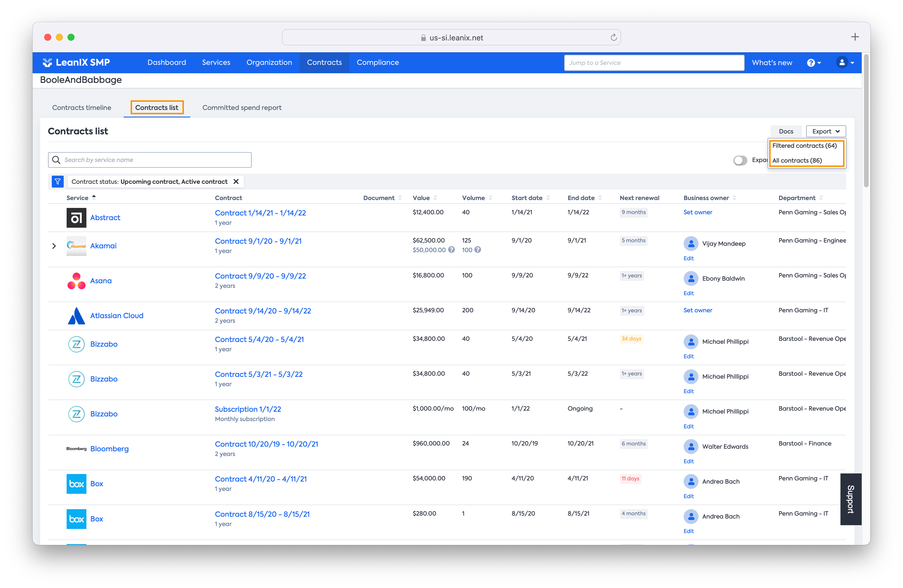
Task: Click Box logo for Contract 8/15/20 row
Action: (x=76, y=518)
